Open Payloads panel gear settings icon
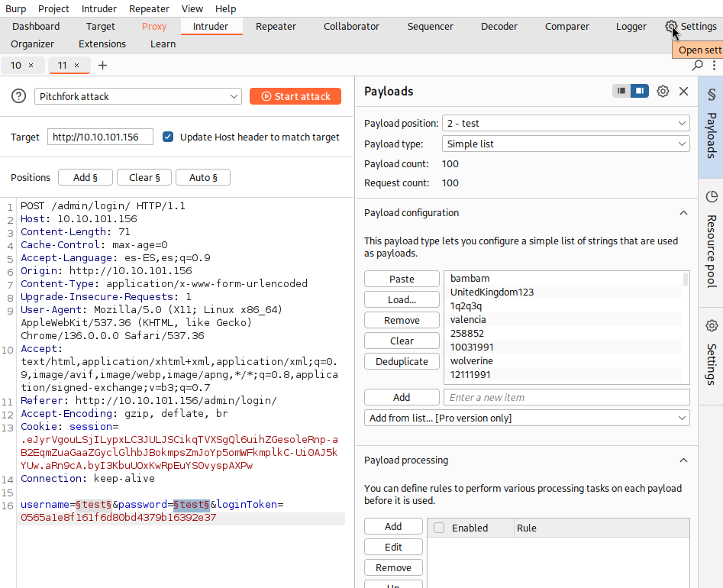Screen dimensions: 723x588 click(x=663, y=92)
